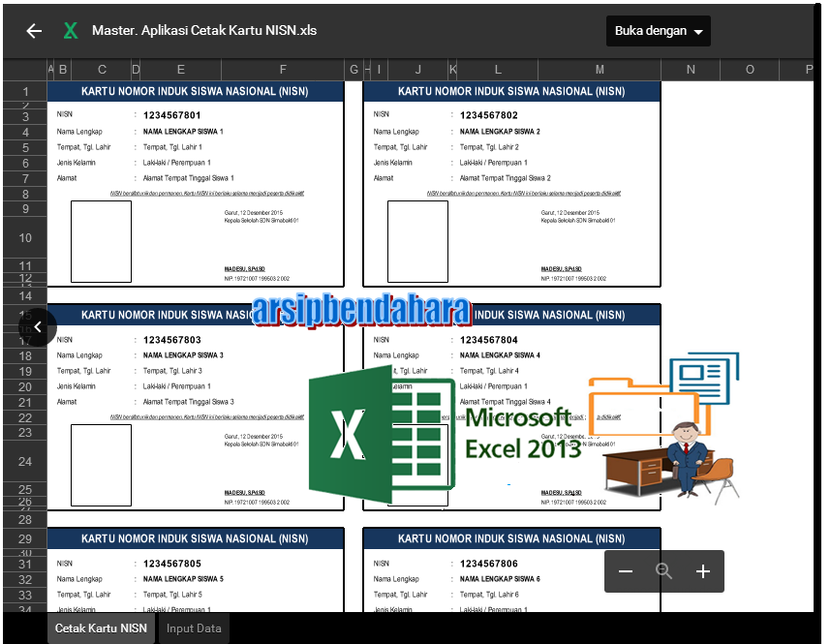
Task: Select column header F
Action: 283,70
